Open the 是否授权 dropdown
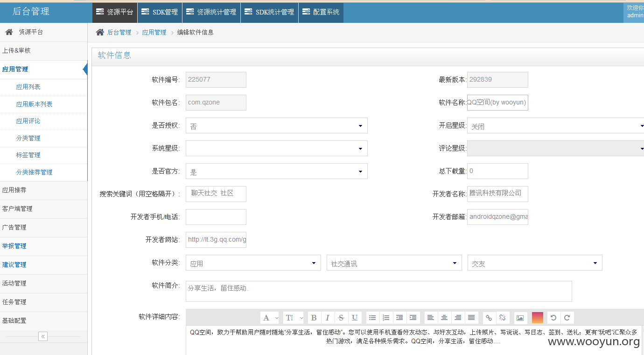Image resolution: width=644 pixels, height=355 pixels. [277, 125]
